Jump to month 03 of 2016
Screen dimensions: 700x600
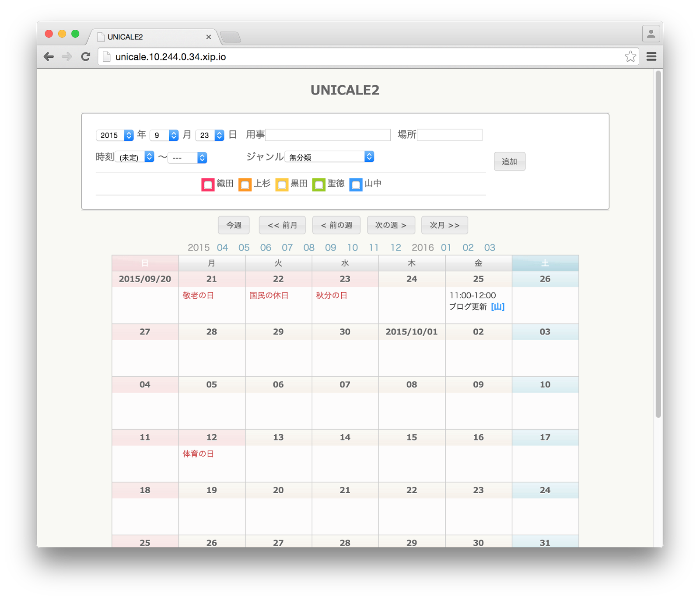click(490, 248)
